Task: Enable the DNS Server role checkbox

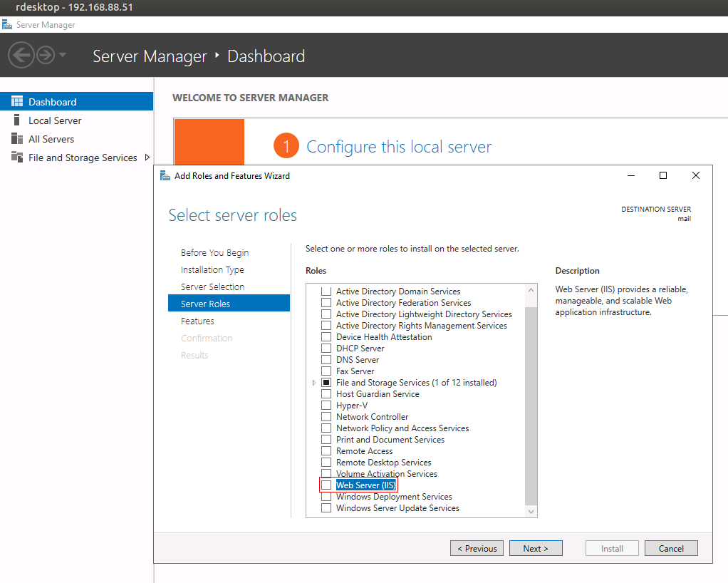Action: (326, 359)
